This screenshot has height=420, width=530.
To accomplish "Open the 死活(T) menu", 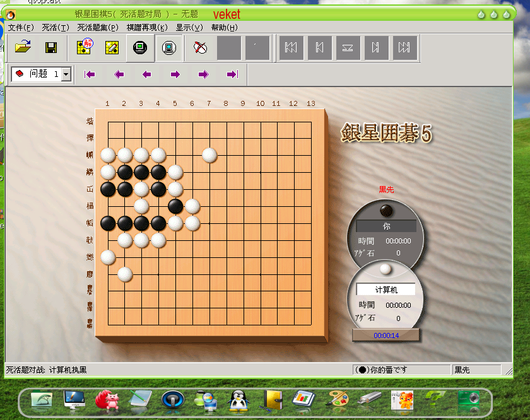I will tap(56, 27).
